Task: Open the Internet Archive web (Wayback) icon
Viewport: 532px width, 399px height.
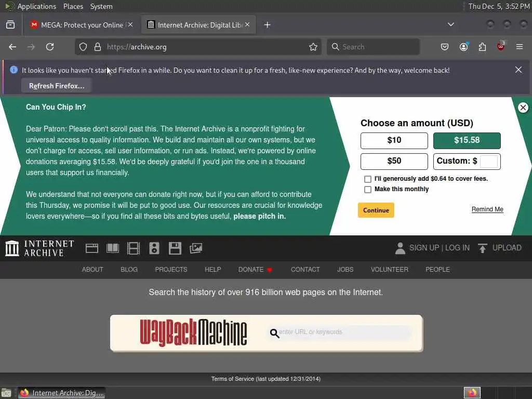Action: 91,248
